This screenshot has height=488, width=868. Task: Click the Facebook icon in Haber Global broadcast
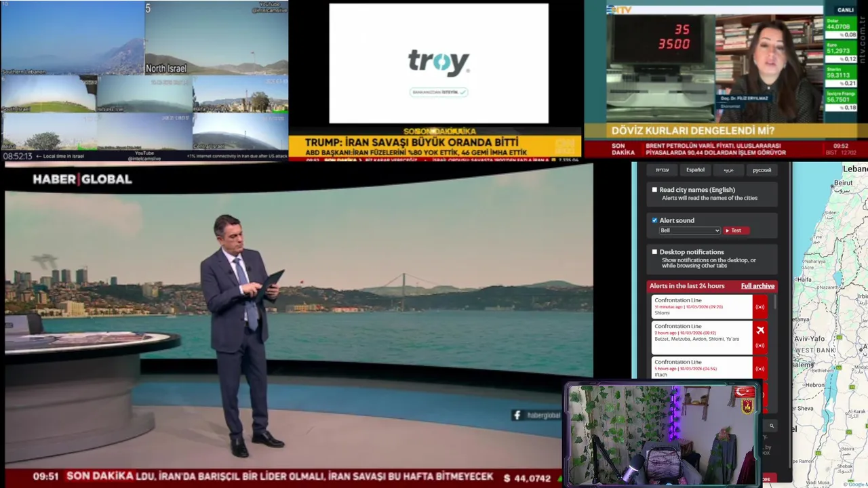(x=517, y=415)
